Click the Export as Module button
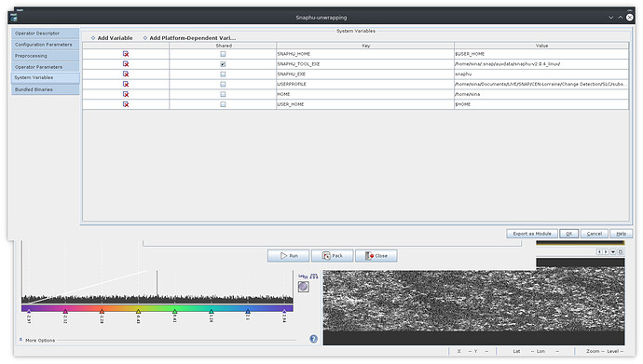The image size is (643, 364). 532,234
